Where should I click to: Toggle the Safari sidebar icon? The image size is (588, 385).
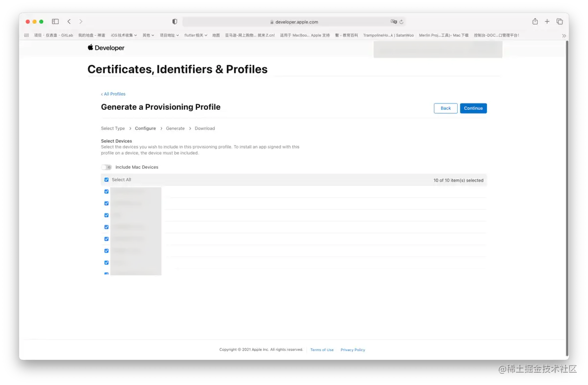pos(55,22)
